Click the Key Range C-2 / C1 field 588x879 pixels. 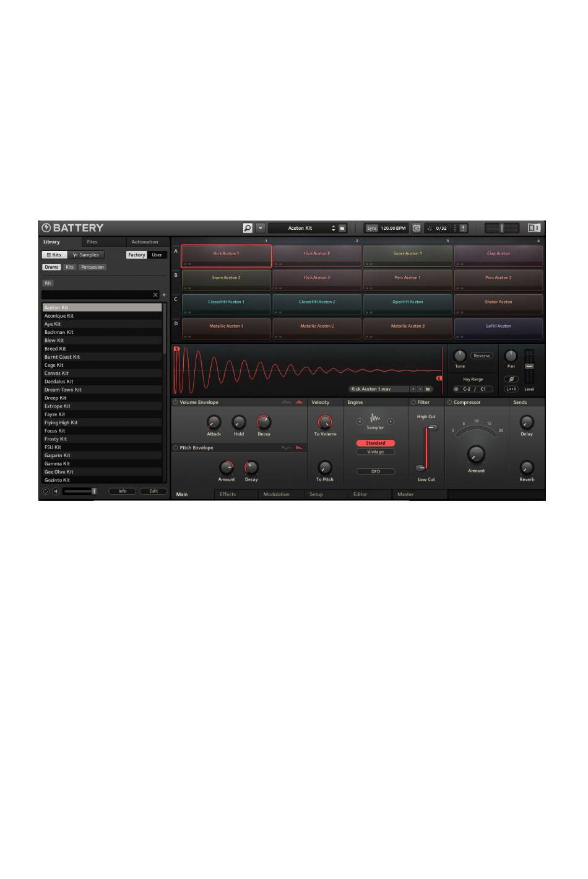473,389
